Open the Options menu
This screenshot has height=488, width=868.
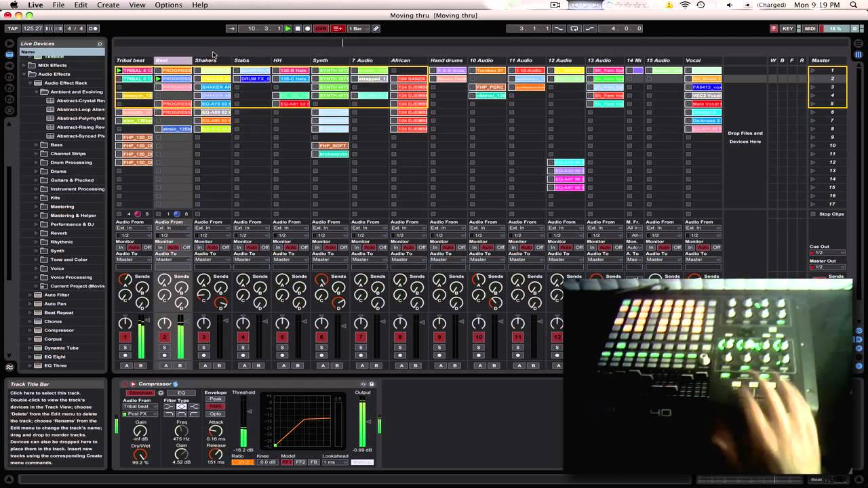[168, 5]
